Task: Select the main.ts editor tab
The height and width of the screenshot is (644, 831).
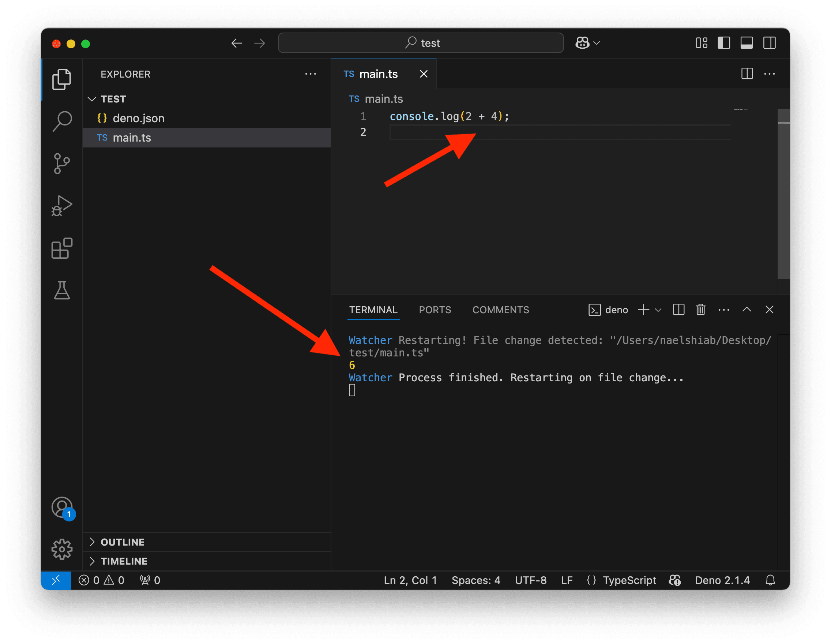Action: 384,74
